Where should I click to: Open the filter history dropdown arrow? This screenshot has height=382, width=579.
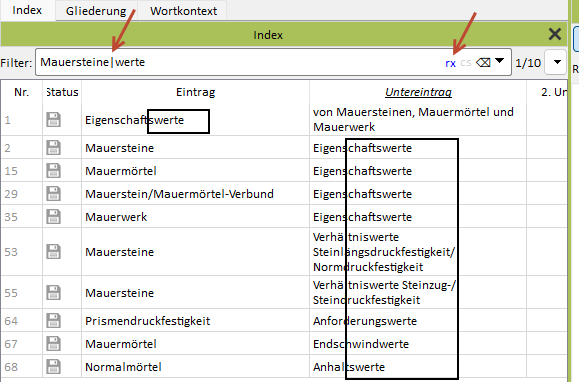pos(499,61)
